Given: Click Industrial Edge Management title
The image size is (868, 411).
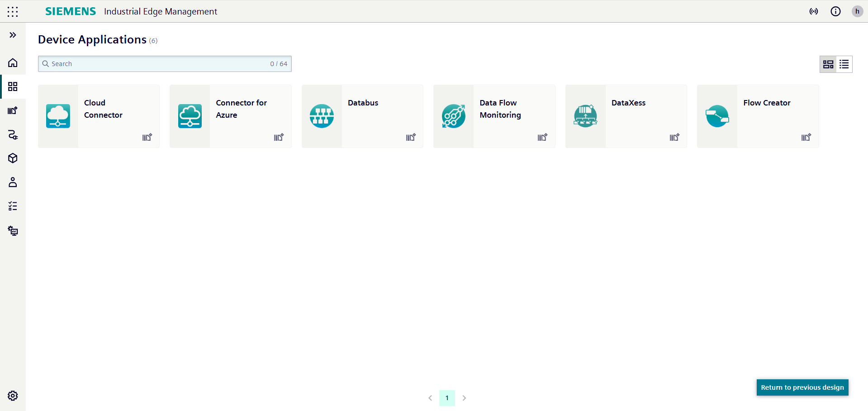Looking at the screenshot, I should click(161, 11).
